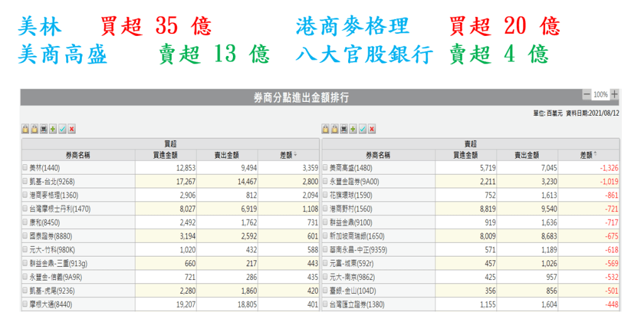644x329 pixels.
Task: Click the red X icon above sell table
Action: coord(372,129)
